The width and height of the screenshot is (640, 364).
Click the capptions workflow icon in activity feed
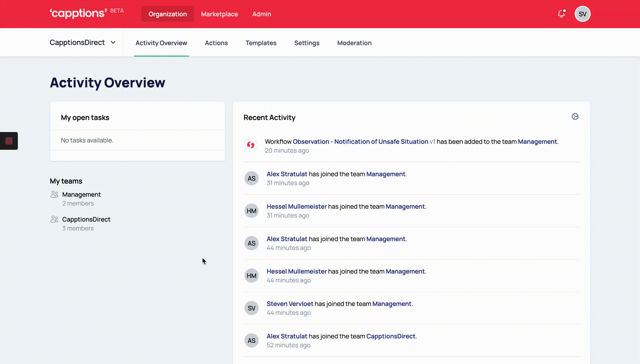tap(251, 145)
